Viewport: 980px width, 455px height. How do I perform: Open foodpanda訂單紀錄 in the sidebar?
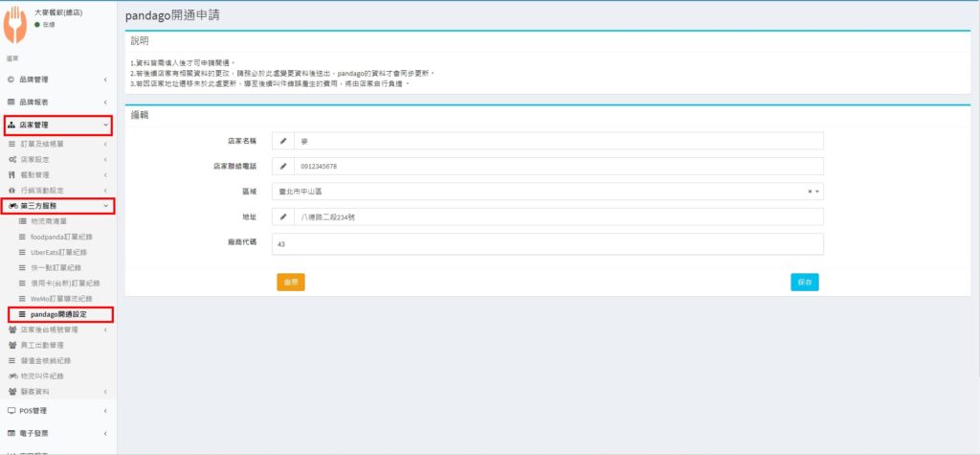click(x=61, y=237)
